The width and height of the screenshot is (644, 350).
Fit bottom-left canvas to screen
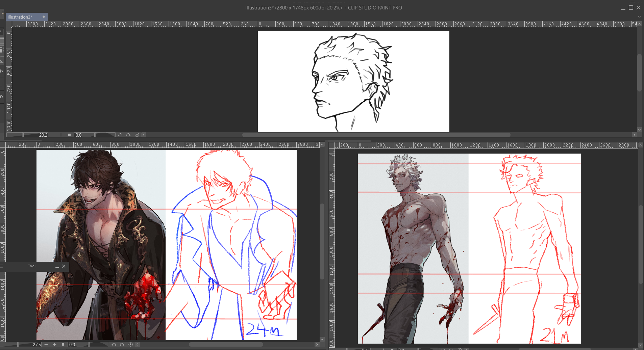tap(63, 345)
